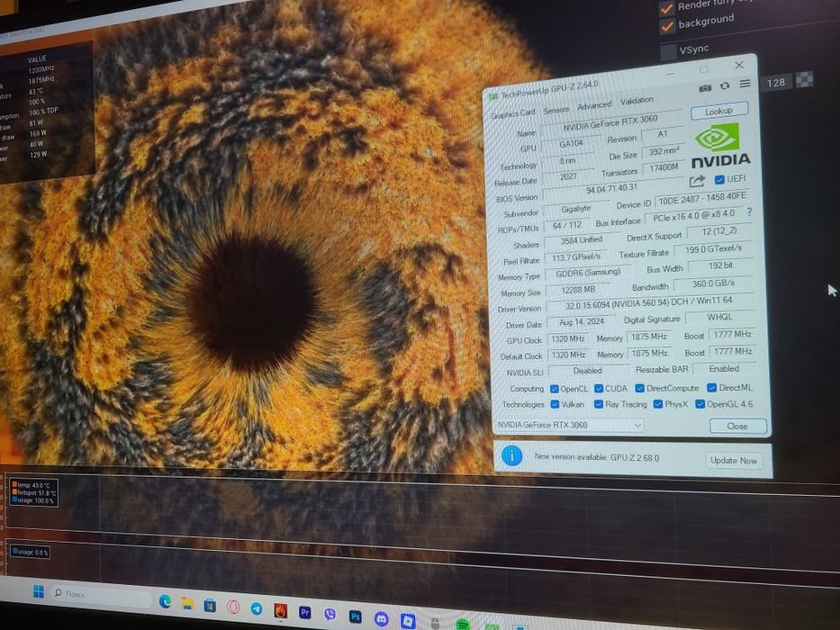Open Premiere Pro from the taskbar

click(305, 612)
